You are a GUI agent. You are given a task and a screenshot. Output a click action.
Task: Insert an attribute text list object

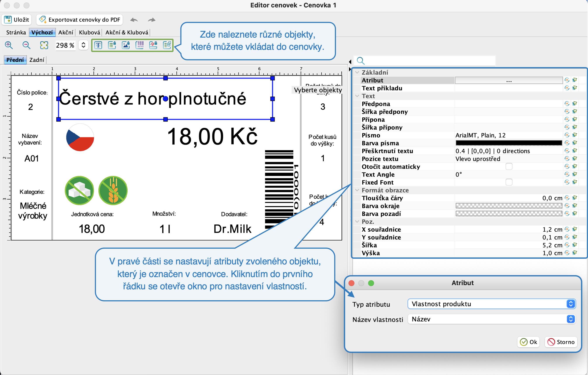(x=112, y=45)
